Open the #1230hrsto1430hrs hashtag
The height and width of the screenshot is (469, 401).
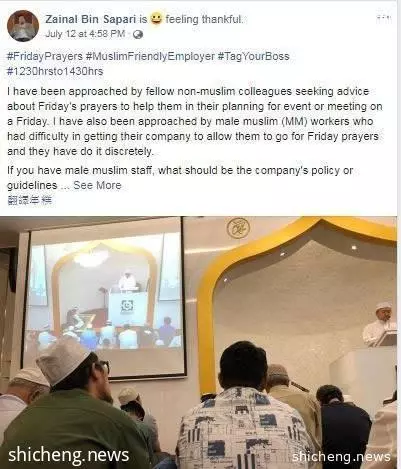[x=55, y=71]
